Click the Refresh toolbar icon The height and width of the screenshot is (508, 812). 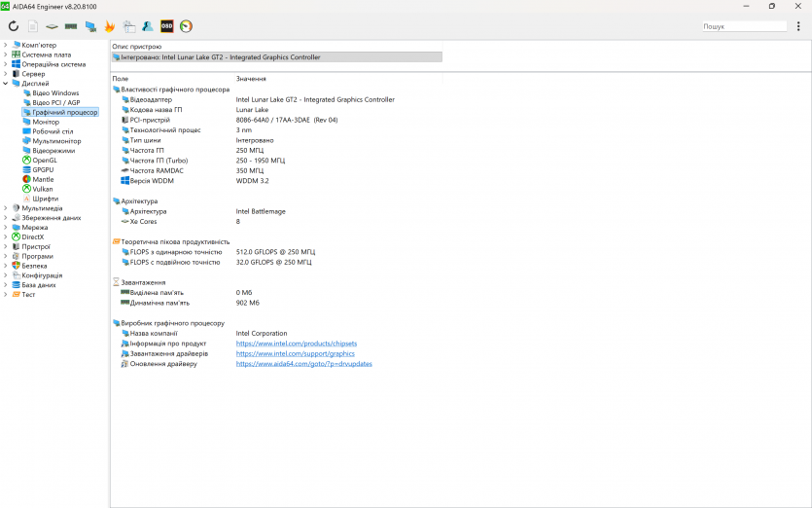point(14,26)
